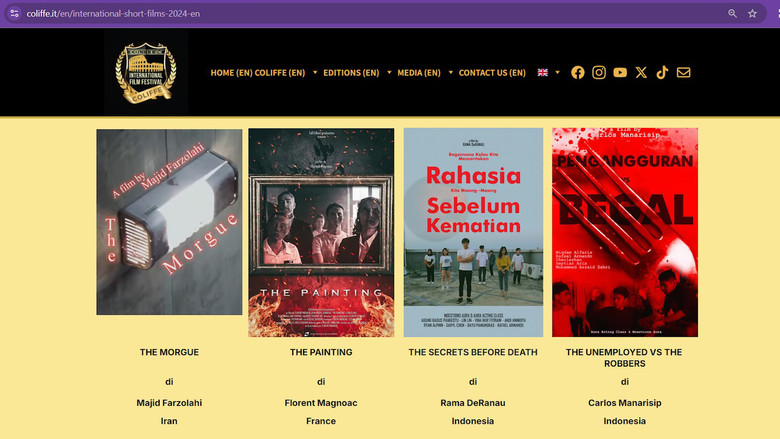Screen dimensions: 780x439
Task: Click the Coliffe International Film Festival logo
Action: (x=146, y=72)
